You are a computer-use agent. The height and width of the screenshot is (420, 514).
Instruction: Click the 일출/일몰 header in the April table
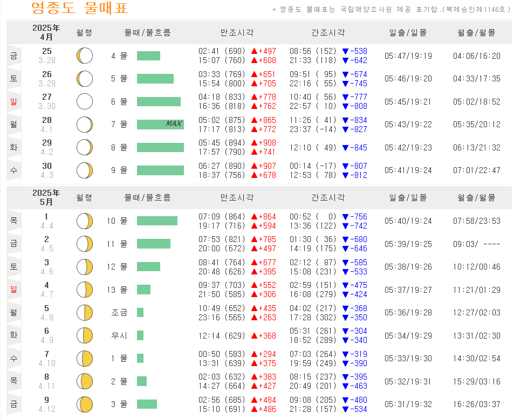(408, 32)
